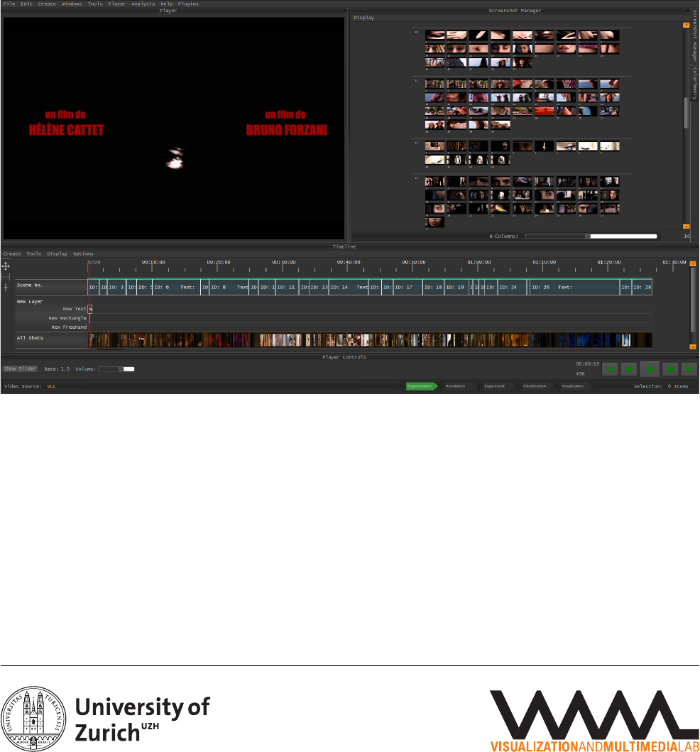Select segment ID: 26 in the timeline
Image resolution: width=700 pixels, height=752 pixels.
point(575,288)
